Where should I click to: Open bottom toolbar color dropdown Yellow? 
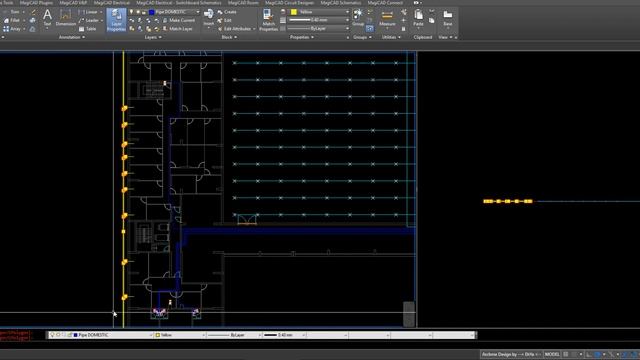tap(180, 335)
